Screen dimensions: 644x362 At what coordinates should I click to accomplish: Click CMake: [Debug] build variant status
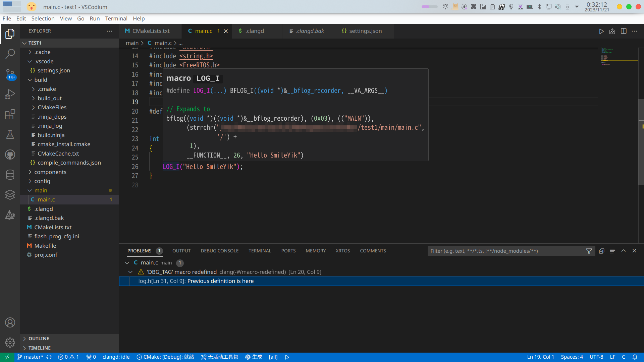(x=165, y=357)
